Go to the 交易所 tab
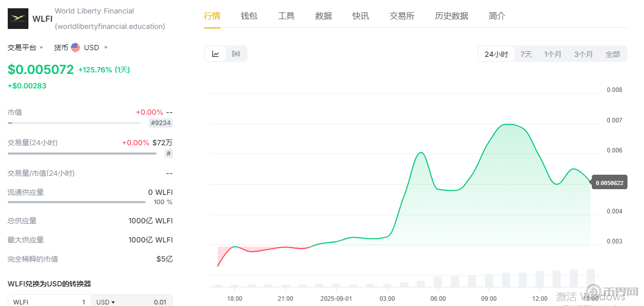 point(402,16)
